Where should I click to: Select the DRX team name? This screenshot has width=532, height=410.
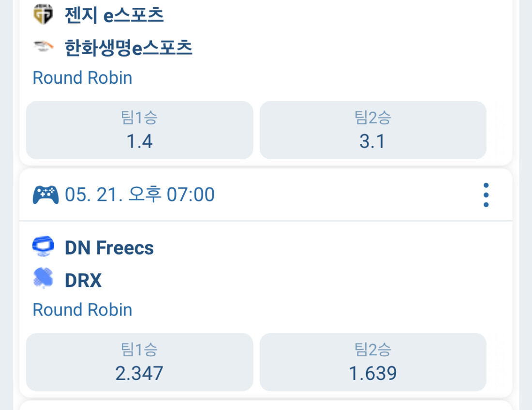pos(83,281)
